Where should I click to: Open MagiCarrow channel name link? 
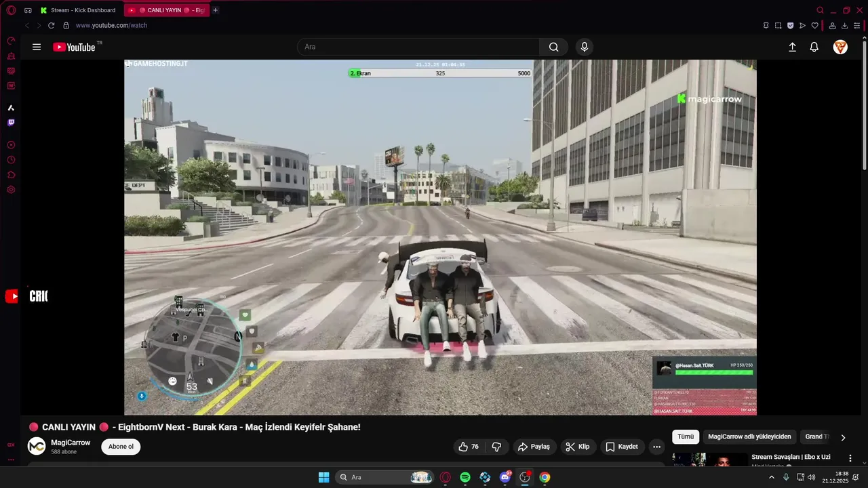click(x=71, y=443)
